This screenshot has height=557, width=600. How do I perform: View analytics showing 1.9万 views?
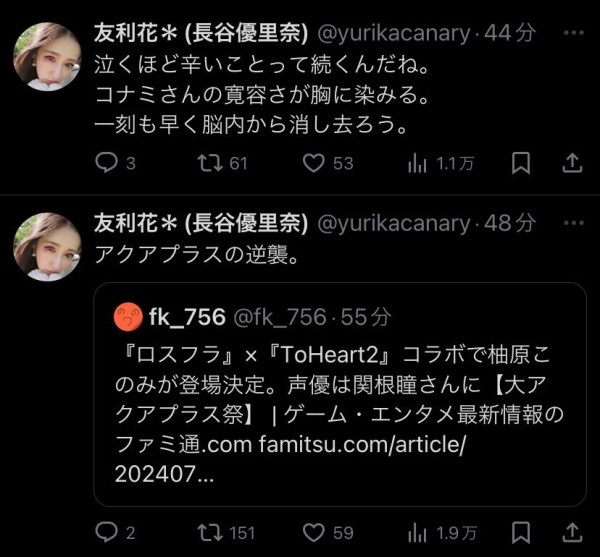pos(418,531)
